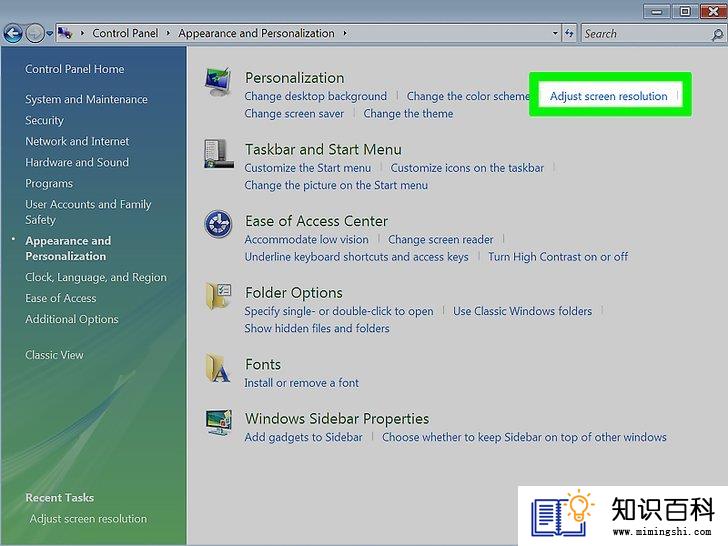This screenshot has height=546, width=728.
Task: Open the recent pages dropdown arrow
Action: tap(50, 33)
